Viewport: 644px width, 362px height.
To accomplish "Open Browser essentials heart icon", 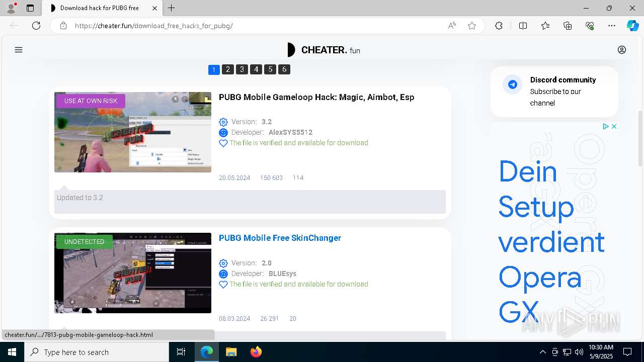I will 590,26.
